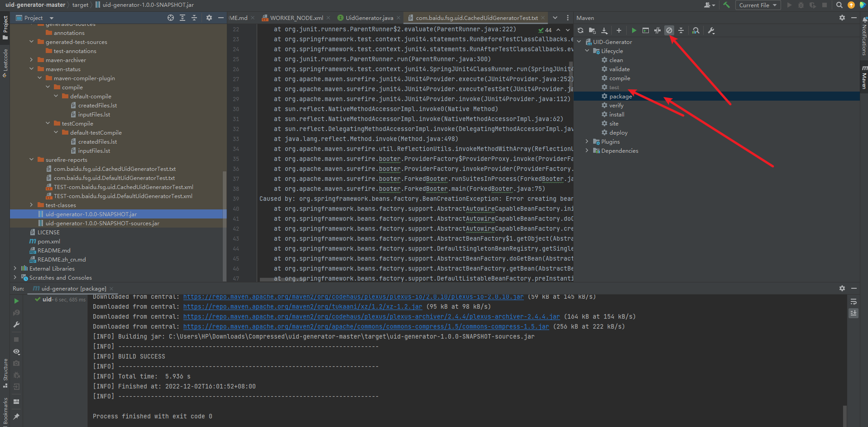Expand the test-classes folder in project tree

click(31, 205)
